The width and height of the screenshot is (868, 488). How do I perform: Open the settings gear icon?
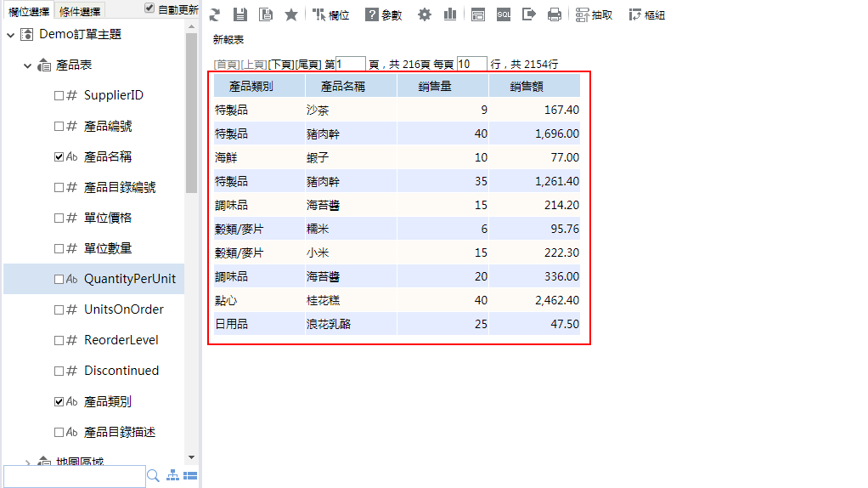(x=425, y=14)
